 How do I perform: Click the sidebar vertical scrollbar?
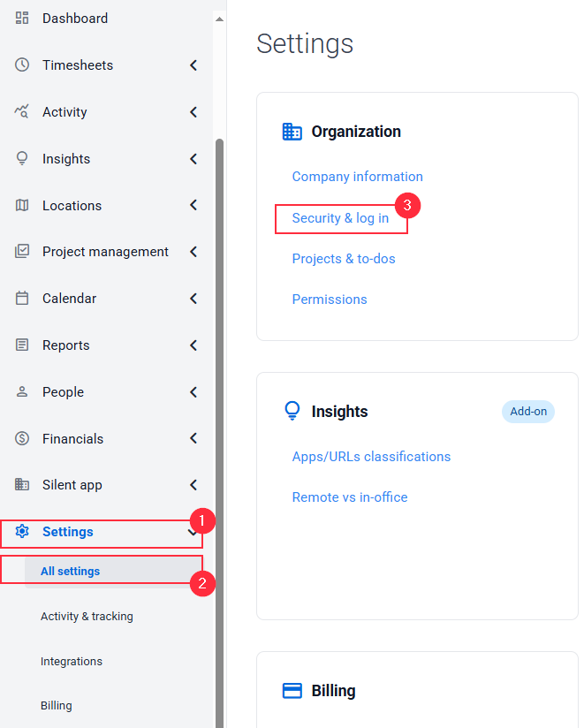coord(220,432)
